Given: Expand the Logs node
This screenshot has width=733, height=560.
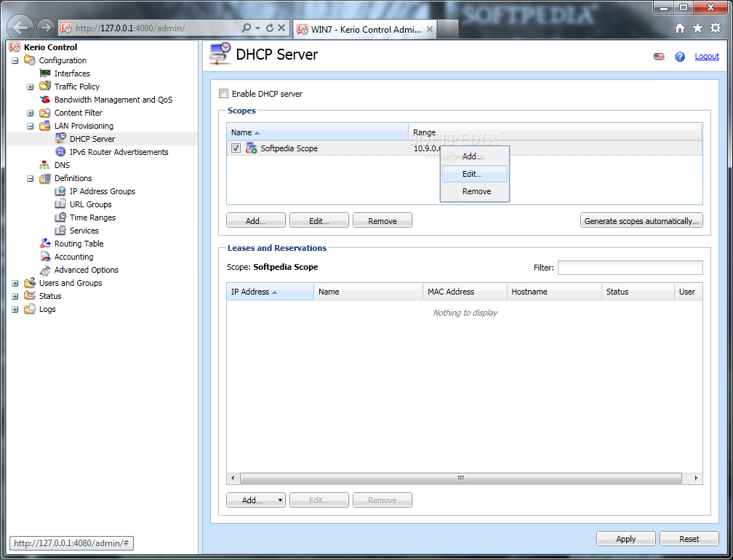Looking at the screenshot, I should point(15,309).
